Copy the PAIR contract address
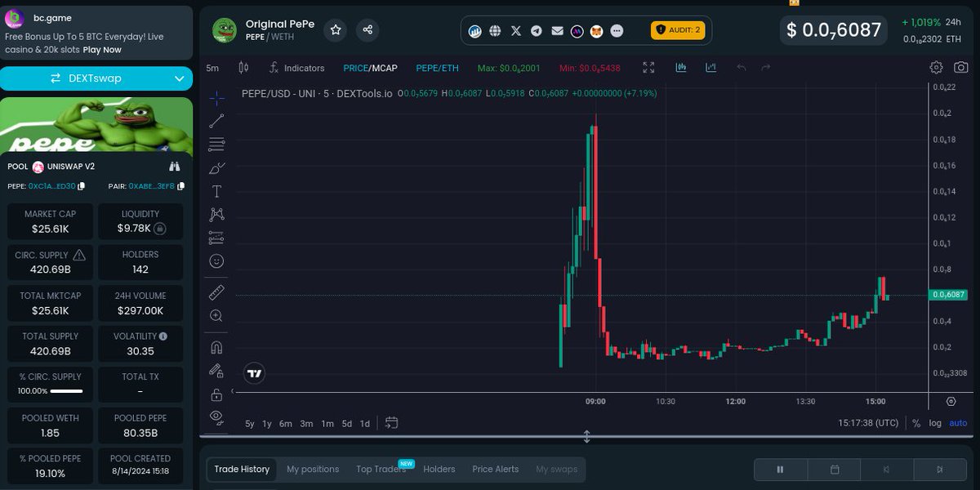The image size is (980, 490). 181,186
